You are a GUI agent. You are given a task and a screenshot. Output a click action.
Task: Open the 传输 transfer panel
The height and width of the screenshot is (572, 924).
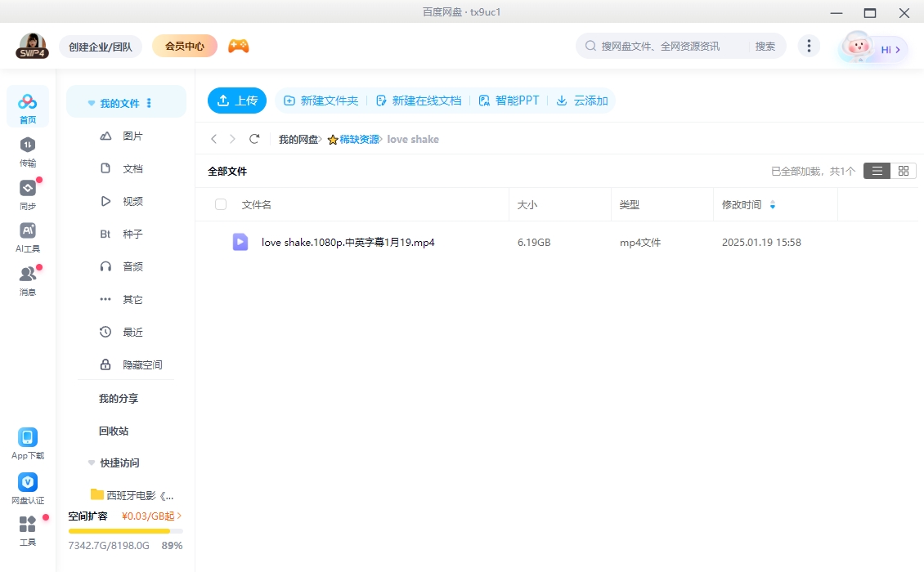pyautogui.click(x=27, y=151)
